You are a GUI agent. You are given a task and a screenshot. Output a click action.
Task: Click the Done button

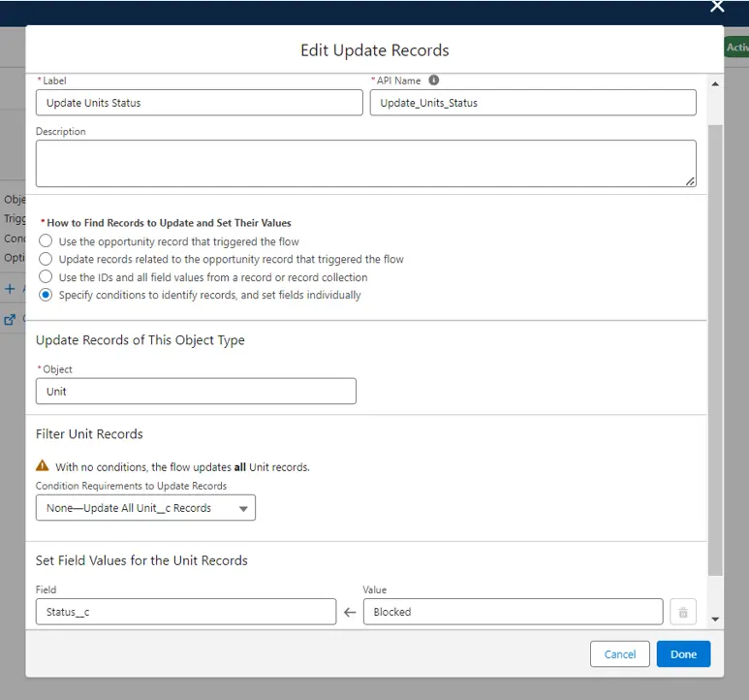(683, 654)
